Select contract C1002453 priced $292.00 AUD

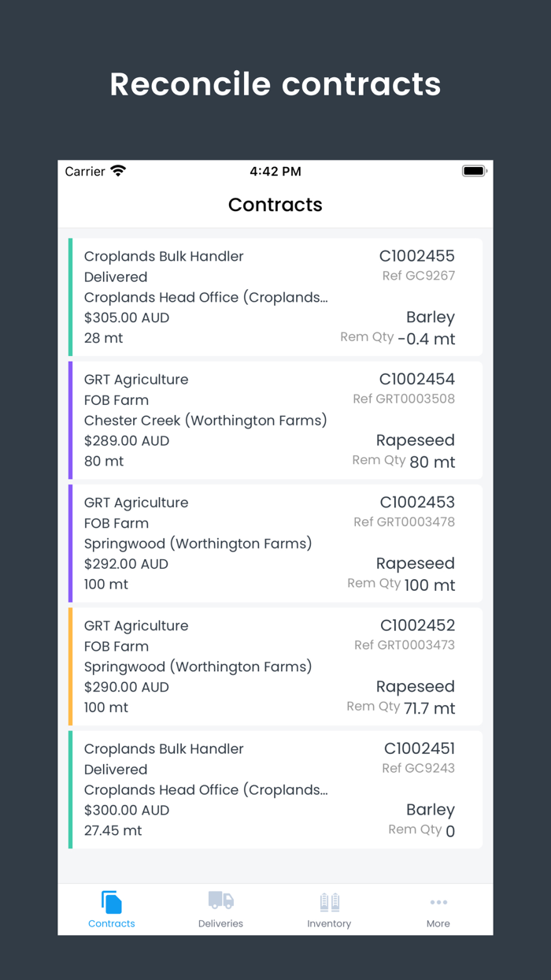[x=275, y=544]
